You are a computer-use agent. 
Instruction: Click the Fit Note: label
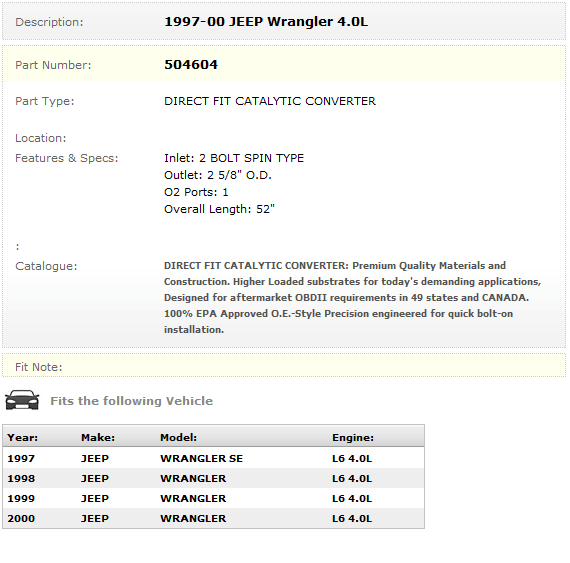click(x=39, y=367)
